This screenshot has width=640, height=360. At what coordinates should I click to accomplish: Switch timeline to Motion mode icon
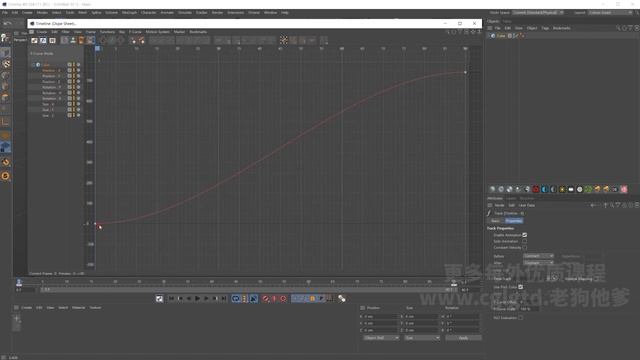[x=52, y=40]
